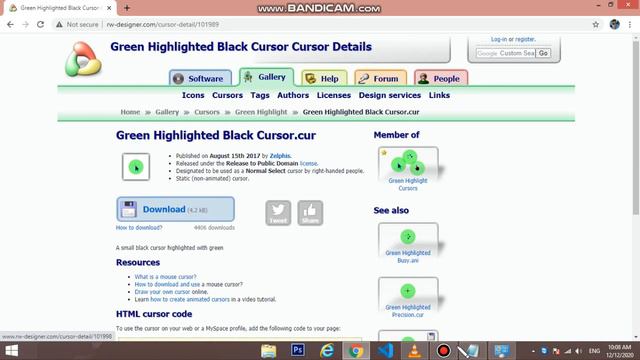Click the RealWorld Designer site logo
Screen dimensions: 640x360
pyautogui.click(x=83, y=60)
